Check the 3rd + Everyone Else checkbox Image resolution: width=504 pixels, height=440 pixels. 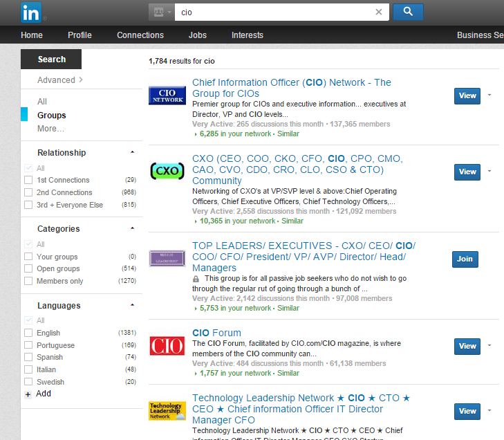pos(28,205)
